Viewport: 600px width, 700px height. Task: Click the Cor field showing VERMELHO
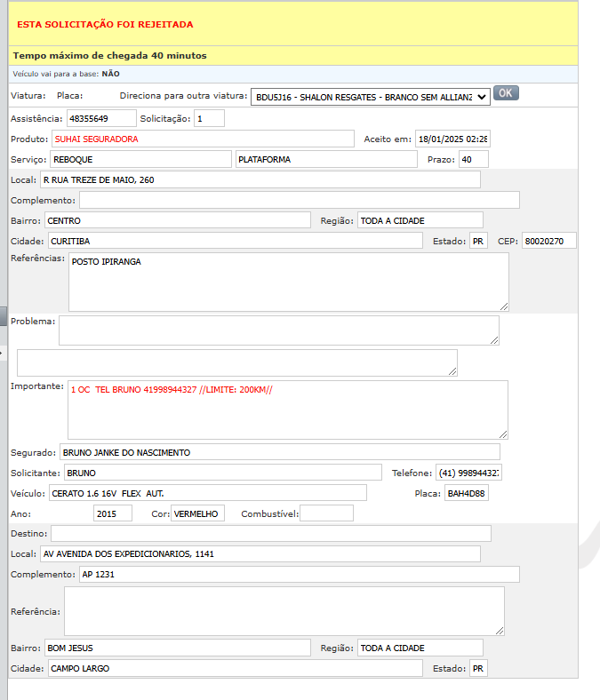click(197, 513)
